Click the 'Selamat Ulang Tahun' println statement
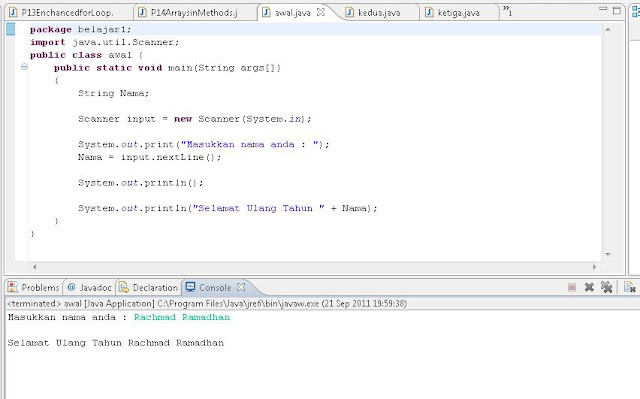 click(x=228, y=208)
